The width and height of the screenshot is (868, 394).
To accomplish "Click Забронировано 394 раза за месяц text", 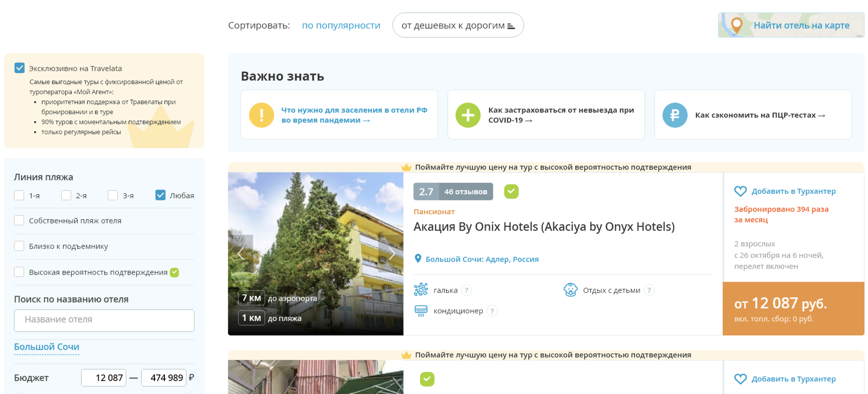I will tap(781, 214).
